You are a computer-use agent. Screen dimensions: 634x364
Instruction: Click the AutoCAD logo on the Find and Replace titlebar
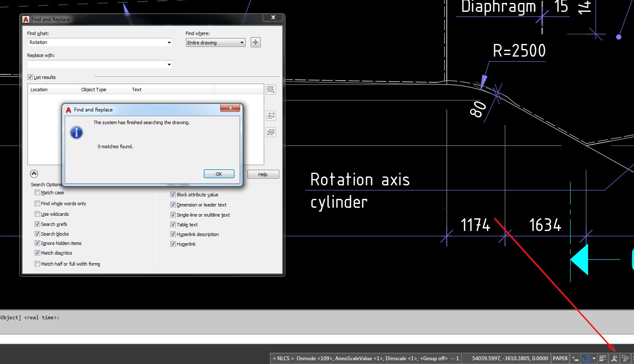25,19
